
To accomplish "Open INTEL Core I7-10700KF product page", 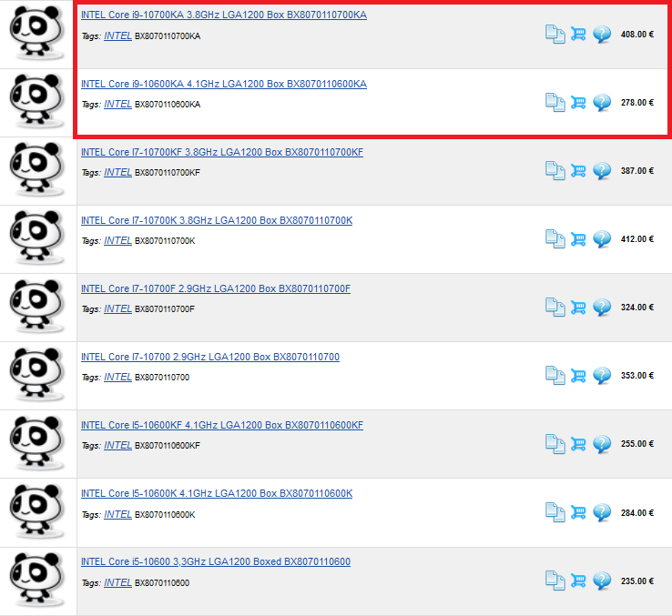I will click(222, 152).
